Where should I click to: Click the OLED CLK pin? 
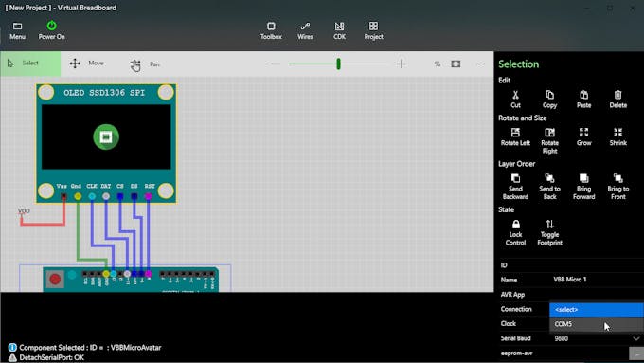coord(92,196)
